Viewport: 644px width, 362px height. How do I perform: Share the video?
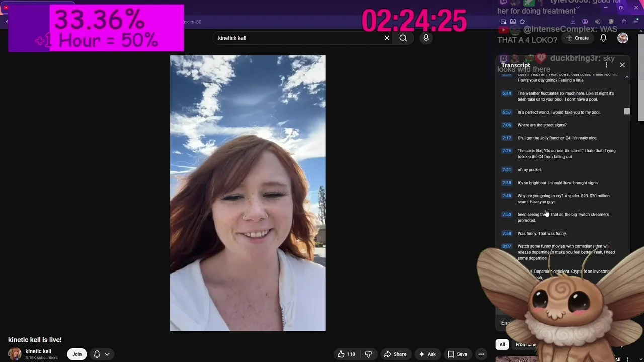pyautogui.click(x=394, y=354)
